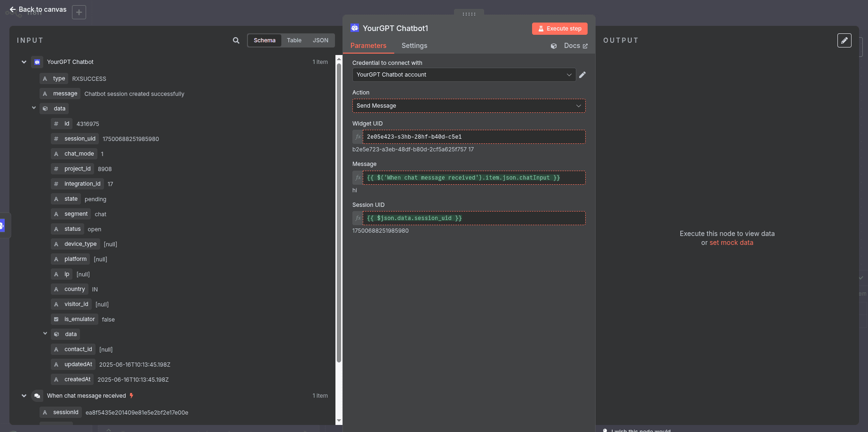Collapse the YourGPT Chatbot input tree
The height and width of the screenshot is (432, 868).
coord(24,62)
